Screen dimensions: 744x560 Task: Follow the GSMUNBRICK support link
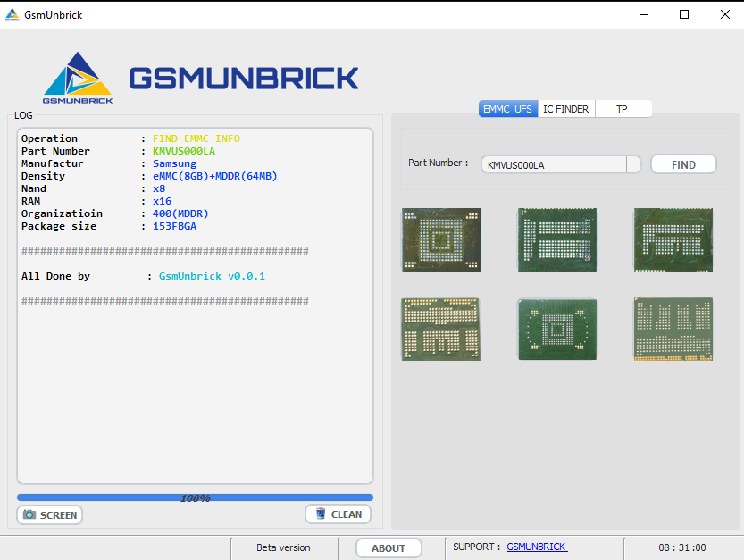coord(537,547)
